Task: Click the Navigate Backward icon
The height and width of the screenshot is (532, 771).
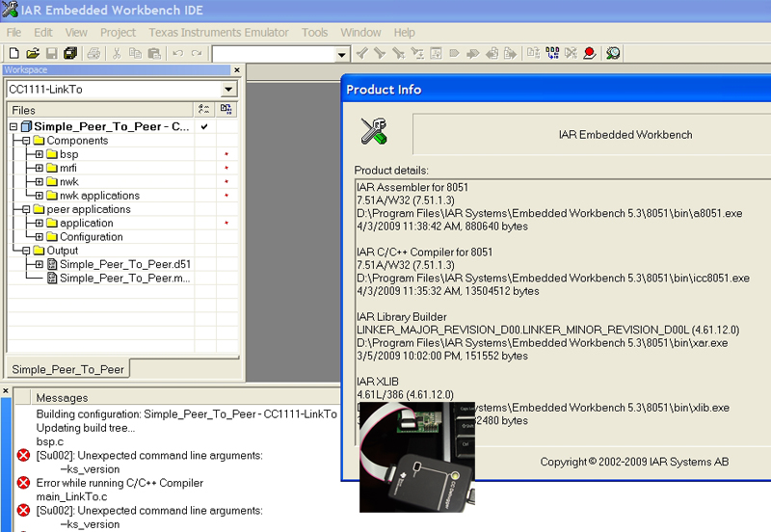Action: coord(492,53)
